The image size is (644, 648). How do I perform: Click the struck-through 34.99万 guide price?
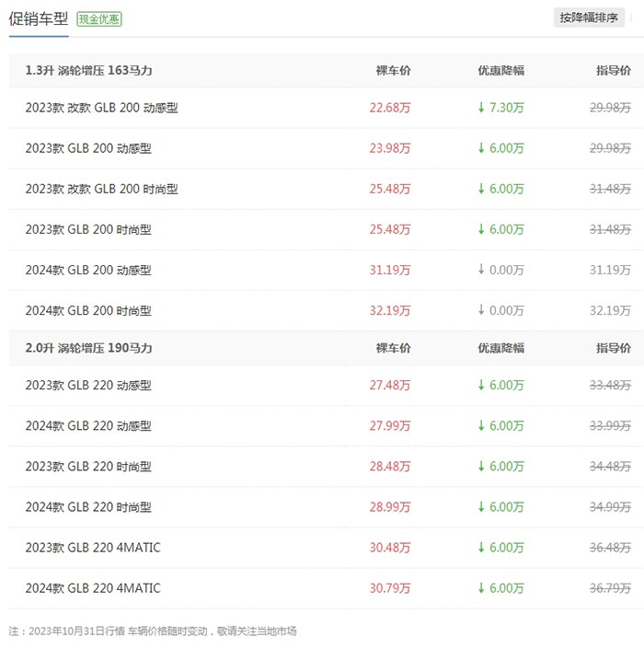point(610,506)
